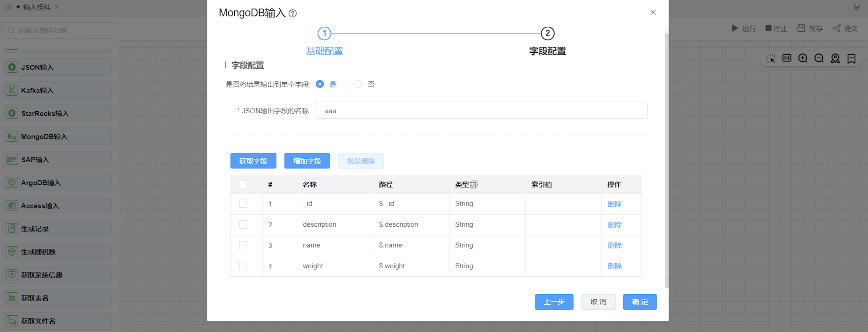The width and height of the screenshot is (868, 332).
Task: Delete the weight field row
Action: 614,266
